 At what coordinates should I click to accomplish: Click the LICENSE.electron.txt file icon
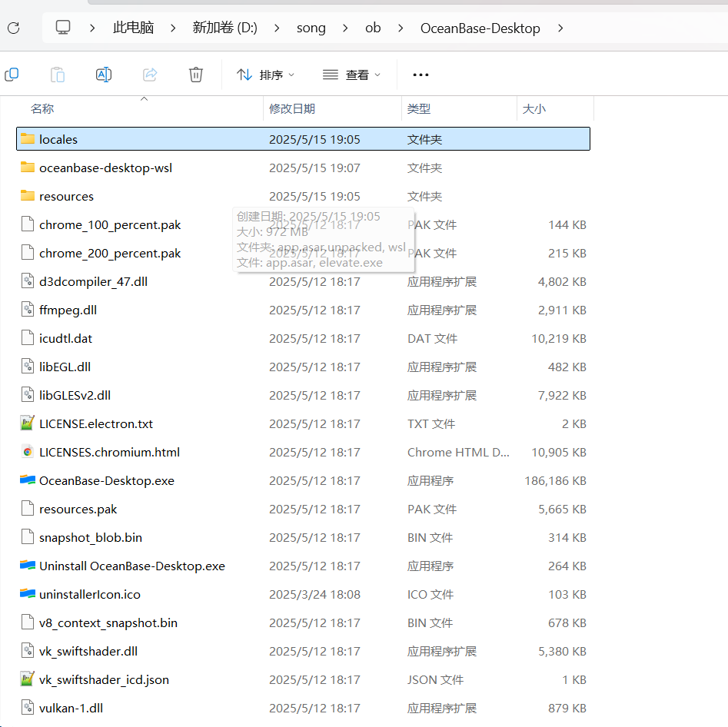28,423
